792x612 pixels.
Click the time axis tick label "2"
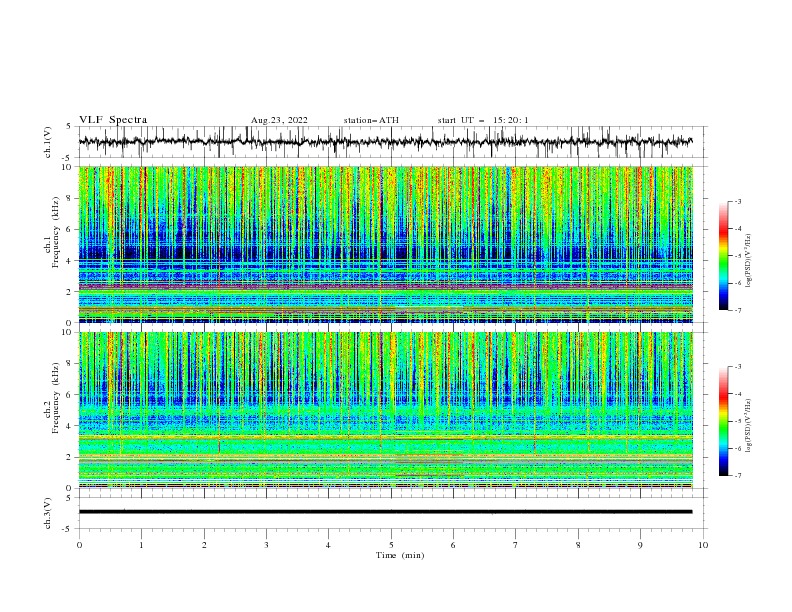[204, 545]
